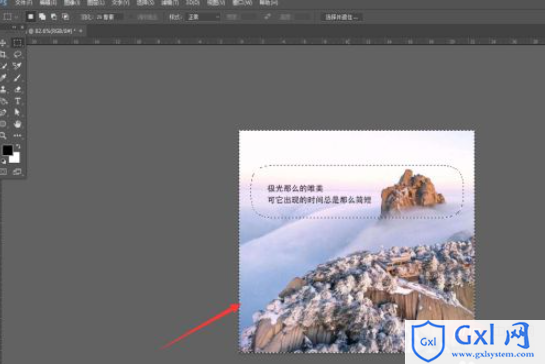Toggle Quick Mask mode
Viewport: 545px width, 364px height.
click(x=3, y=172)
